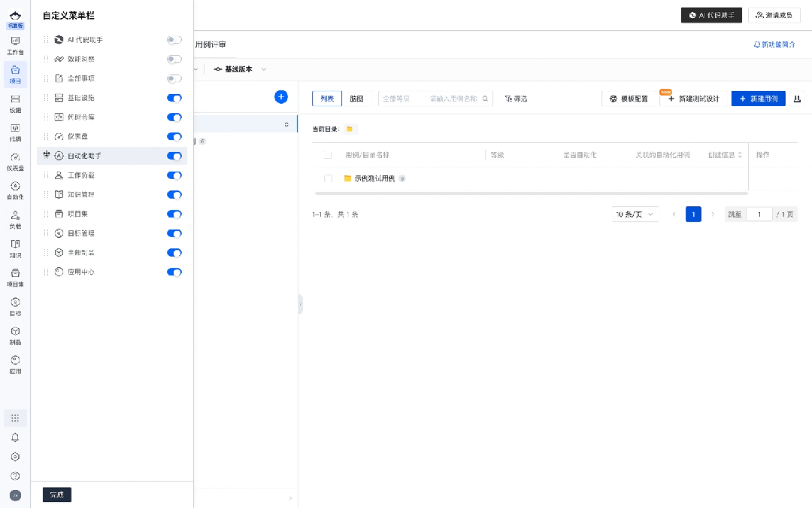
Task: Switch to the 脑图 view tab
Action: pos(356,99)
